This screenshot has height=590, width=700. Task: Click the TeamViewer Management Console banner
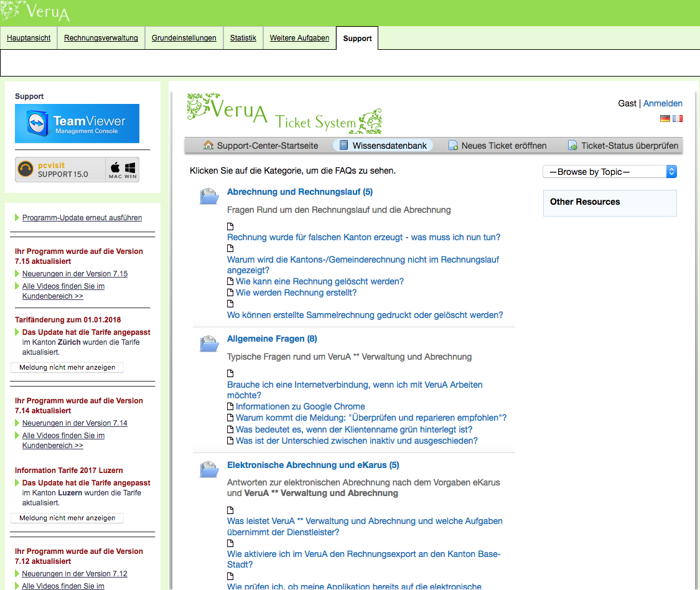(x=77, y=123)
